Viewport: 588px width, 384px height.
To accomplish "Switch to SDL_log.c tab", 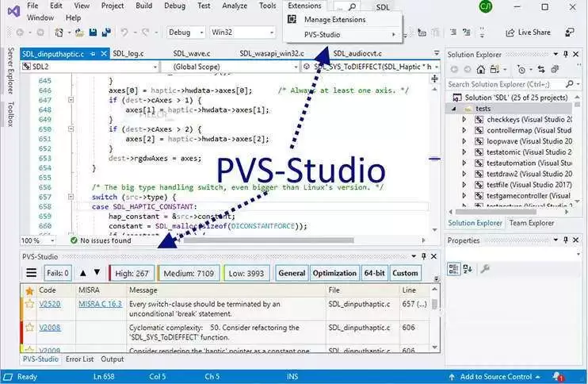I will point(128,54).
